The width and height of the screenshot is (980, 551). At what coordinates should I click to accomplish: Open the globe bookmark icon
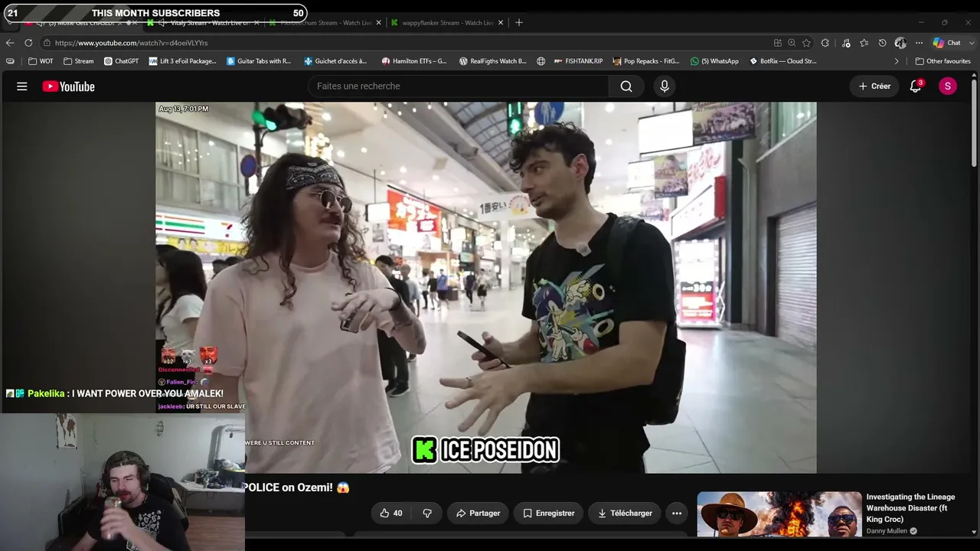pyautogui.click(x=541, y=61)
